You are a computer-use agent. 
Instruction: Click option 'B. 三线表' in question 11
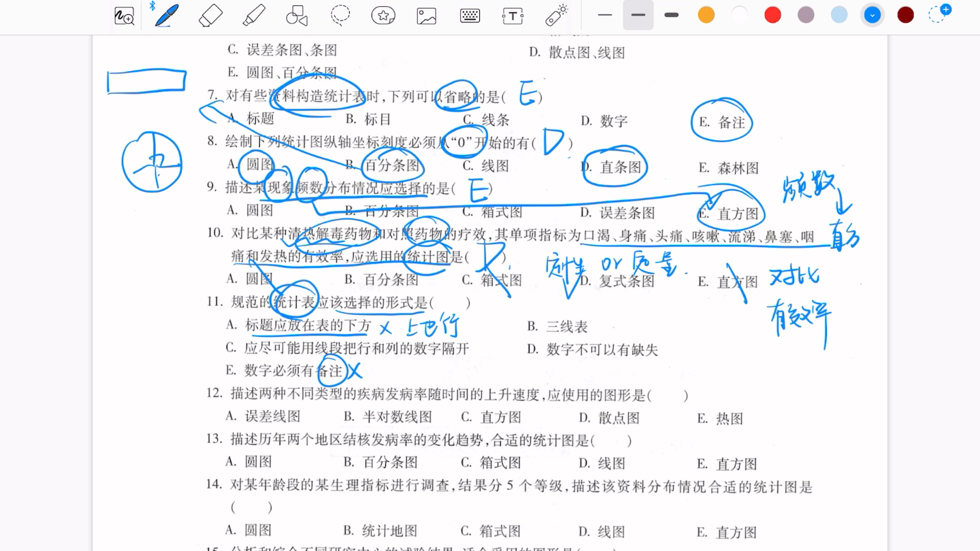point(557,327)
